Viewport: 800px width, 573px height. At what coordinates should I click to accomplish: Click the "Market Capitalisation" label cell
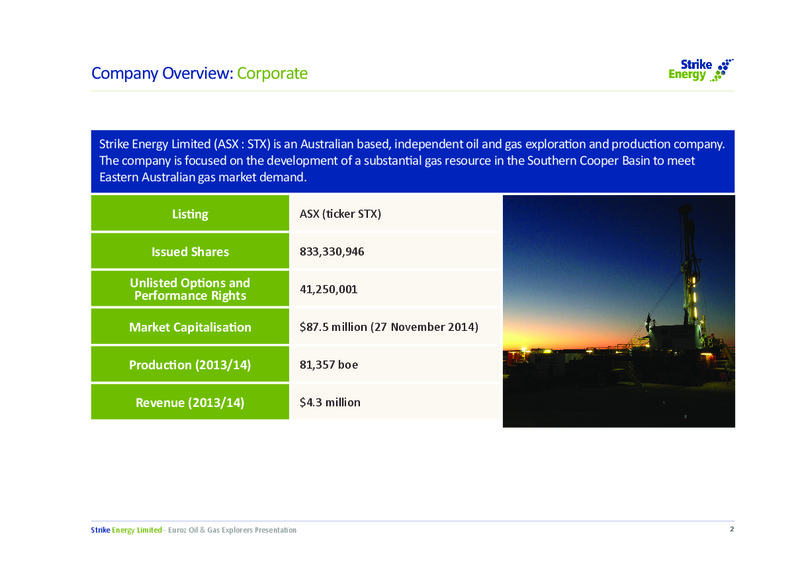(190, 327)
